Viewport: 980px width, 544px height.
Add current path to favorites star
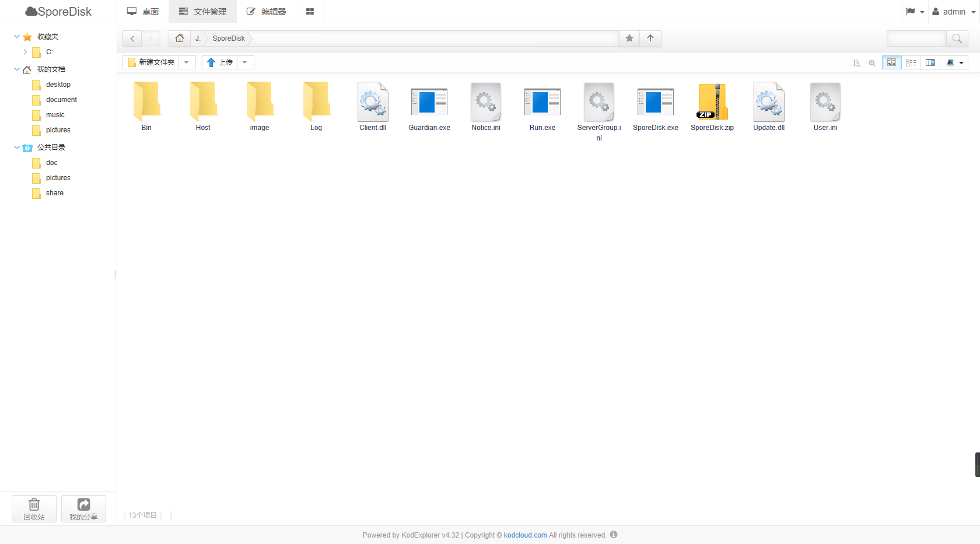629,38
